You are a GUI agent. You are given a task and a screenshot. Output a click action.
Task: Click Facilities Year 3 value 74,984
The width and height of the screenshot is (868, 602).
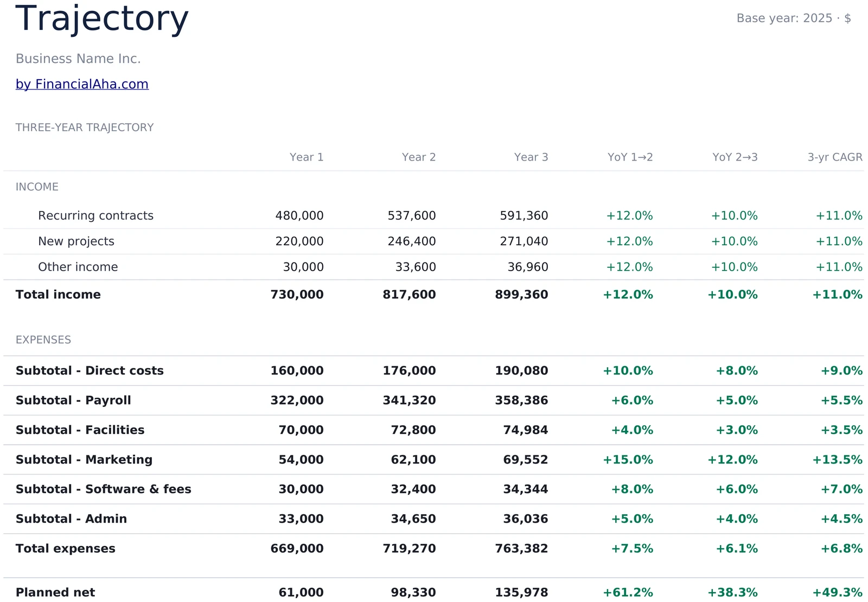[526, 430]
